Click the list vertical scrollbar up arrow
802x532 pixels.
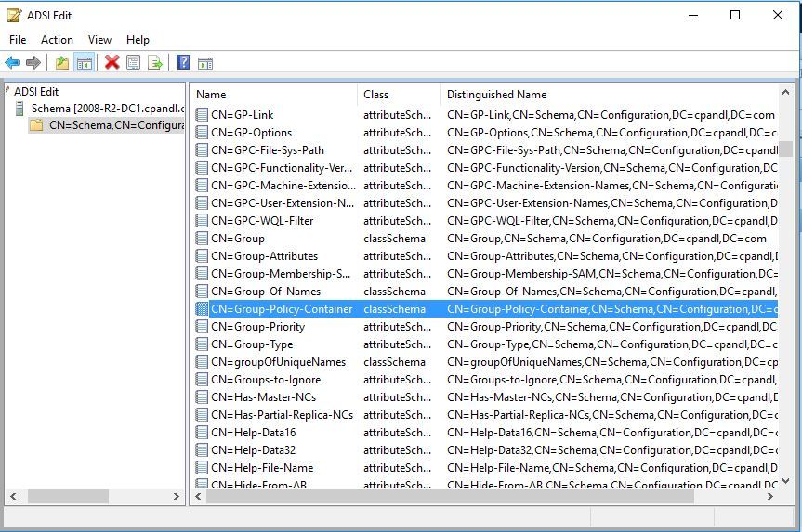(x=785, y=92)
